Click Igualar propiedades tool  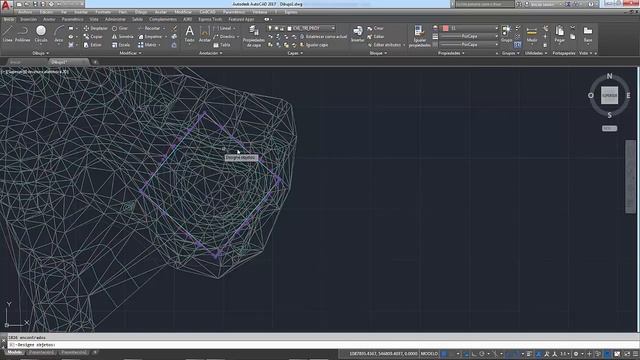[419, 36]
